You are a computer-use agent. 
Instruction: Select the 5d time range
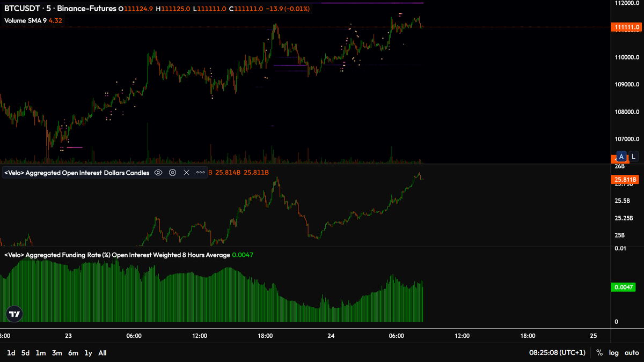[x=25, y=353]
